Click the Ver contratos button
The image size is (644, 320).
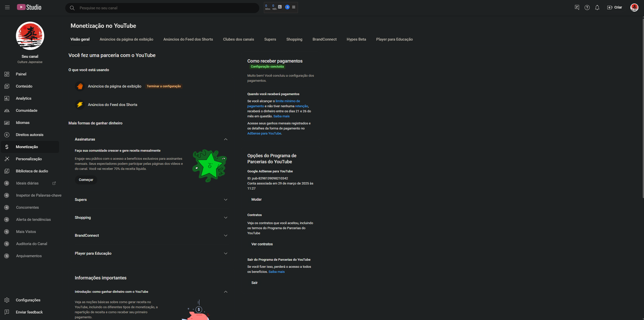[x=262, y=244]
